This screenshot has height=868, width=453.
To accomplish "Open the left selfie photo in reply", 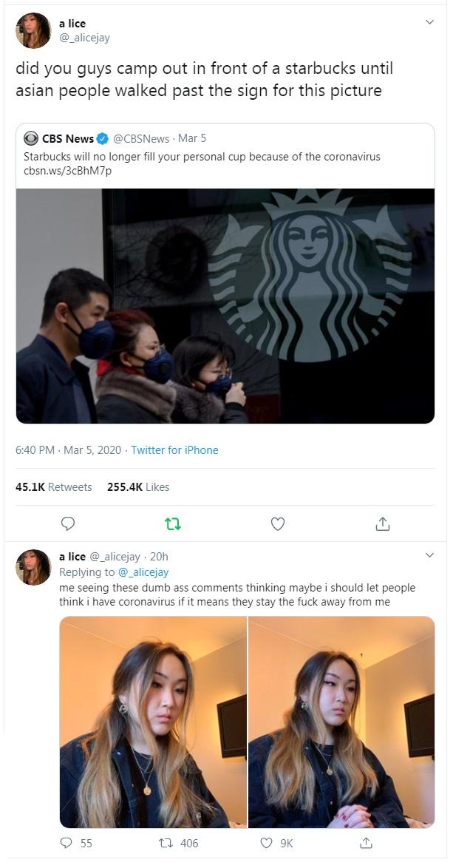I will 153,722.
